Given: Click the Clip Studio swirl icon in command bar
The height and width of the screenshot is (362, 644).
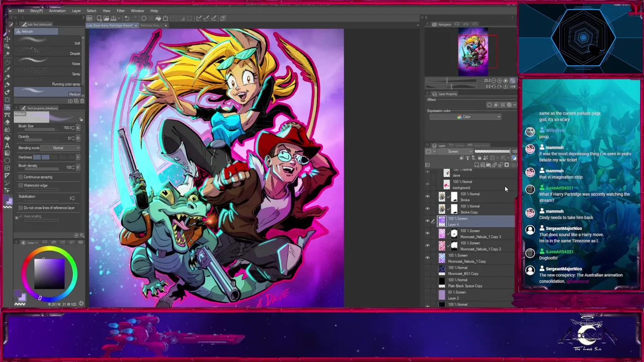Looking at the screenshot, I should pos(89,19).
